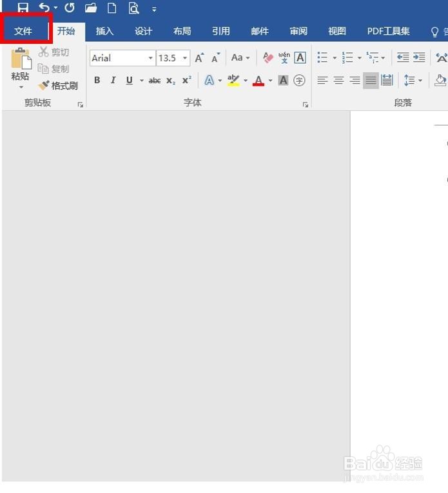The width and height of the screenshot is (448, 493).
Task: Open the 字体 font dialog launcher
Action: pos(306,104)
